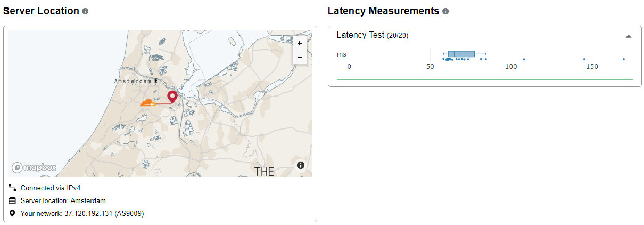The image size is (644, 225).
Task: Click the Amsterdam city label on map
Action: pos(133,81)
